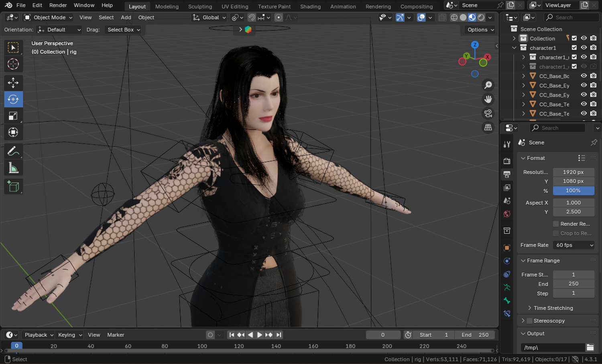The height and width of the screenshot is (364, 602).
Task: Select the Scale tool
Action: click(13, 116)
